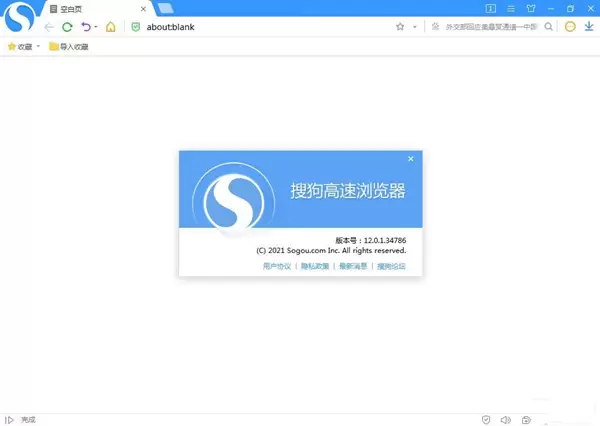Click the 2021 Sogou.com copyright line
Screen dimensions: 600x426
click(331, 250)
